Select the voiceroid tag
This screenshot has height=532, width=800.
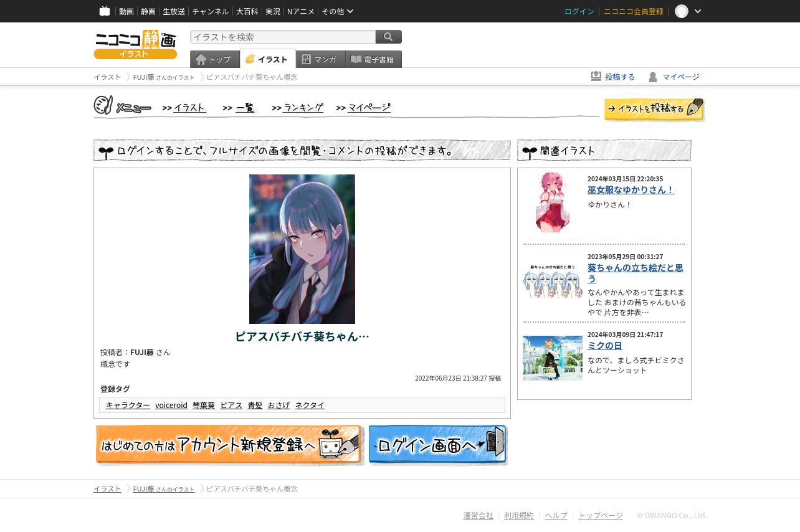tap(171, 405)
